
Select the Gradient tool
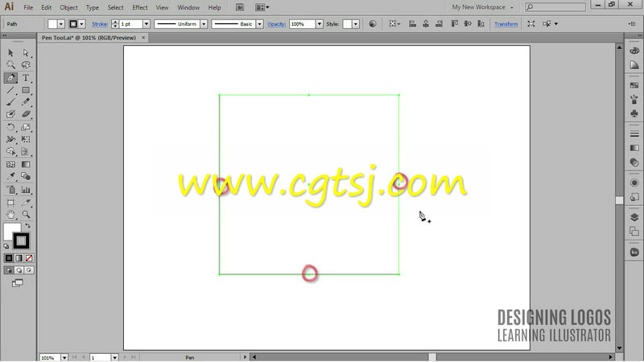26,164
